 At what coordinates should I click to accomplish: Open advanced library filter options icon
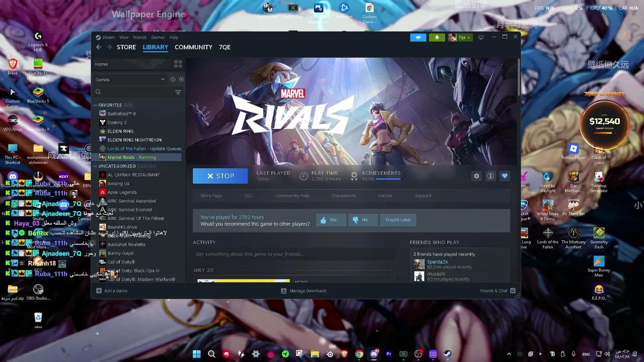pyautogui.click(x=178, y=92)
